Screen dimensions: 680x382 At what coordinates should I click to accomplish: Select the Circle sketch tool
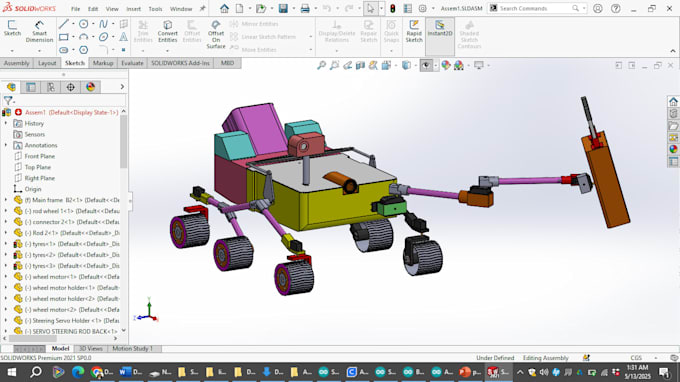pos(84,24)
